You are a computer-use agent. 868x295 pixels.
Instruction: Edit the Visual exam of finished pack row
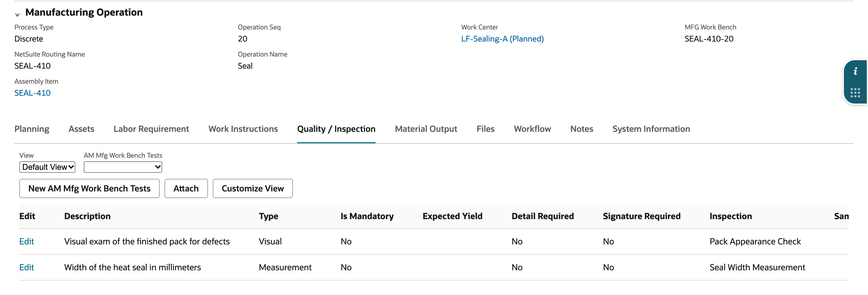point(27,241)
